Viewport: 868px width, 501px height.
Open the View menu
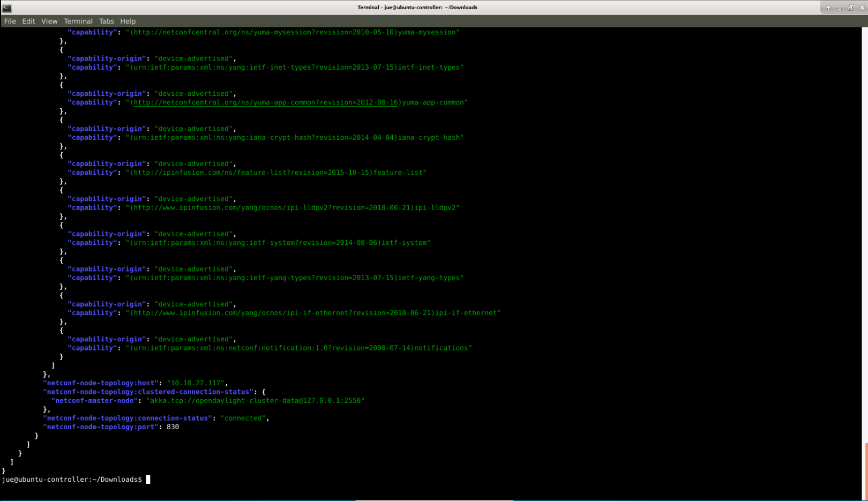pyautogui.click(x=49, y=21)
